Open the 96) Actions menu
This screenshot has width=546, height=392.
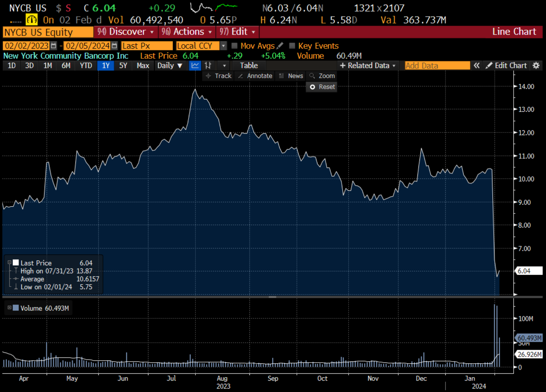pyautogui.click(x=187, y=32)
